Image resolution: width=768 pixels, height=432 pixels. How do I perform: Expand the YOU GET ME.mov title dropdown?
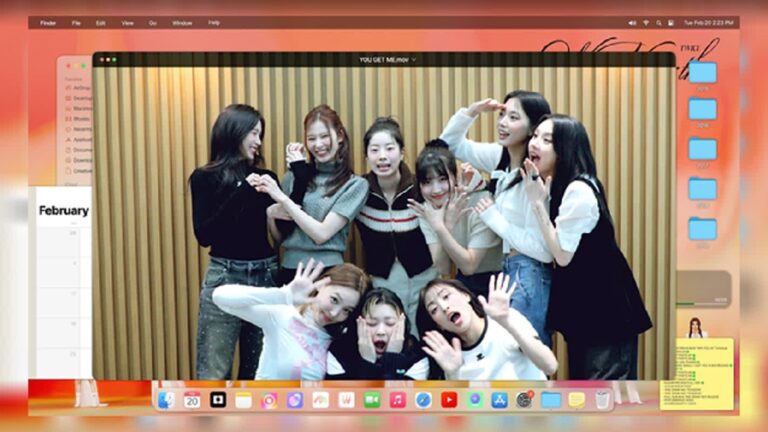point(414,60)
